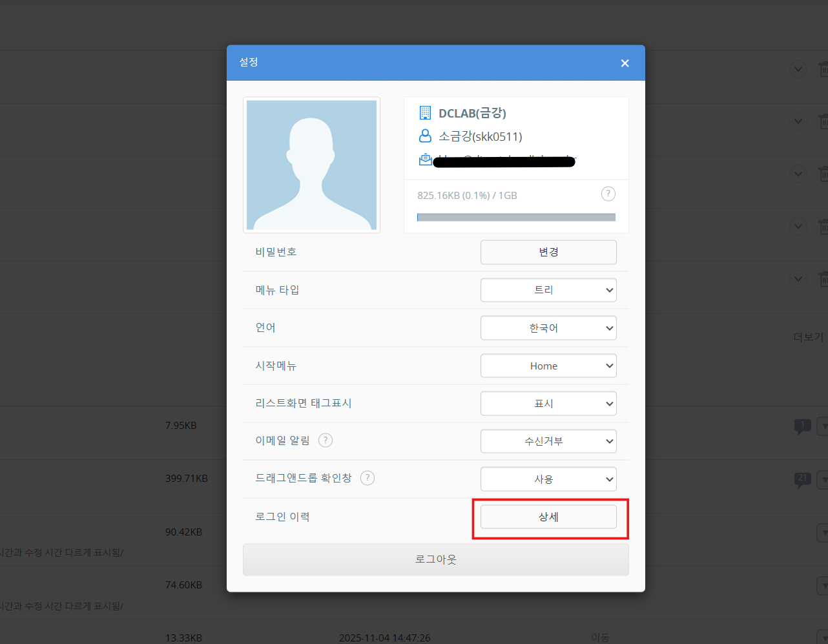Click the help icon next to 드래그앤드롭 확인창
Image resolution: width=828 pixels, height=644 pixels.
coord(367,478)
